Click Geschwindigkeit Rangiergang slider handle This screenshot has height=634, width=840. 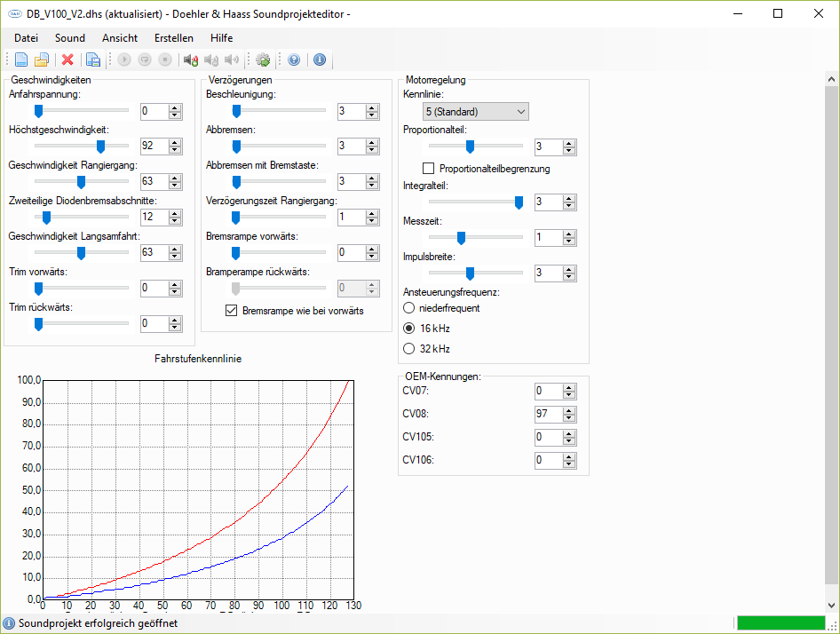(x=81, y=182)
